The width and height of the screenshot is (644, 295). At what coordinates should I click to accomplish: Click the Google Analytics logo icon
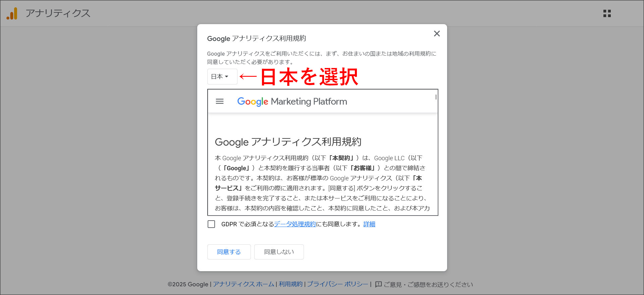12,13
